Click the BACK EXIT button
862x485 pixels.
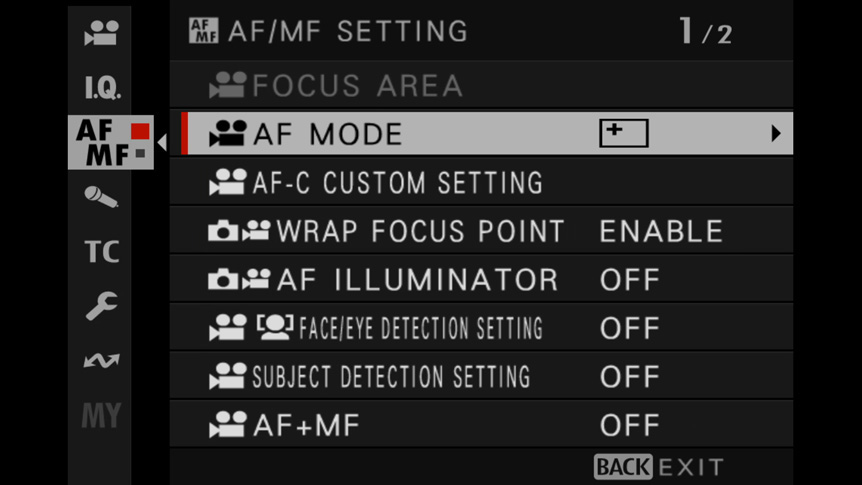click(x=659, y=467)
